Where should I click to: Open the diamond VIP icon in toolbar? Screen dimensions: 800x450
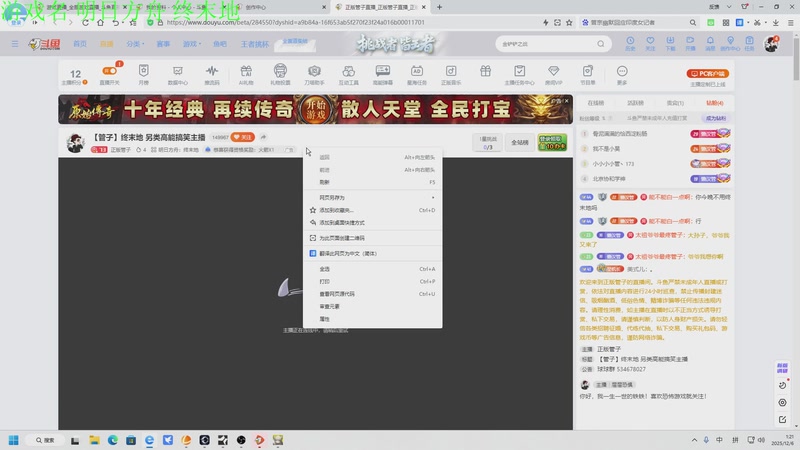(554, 71)
